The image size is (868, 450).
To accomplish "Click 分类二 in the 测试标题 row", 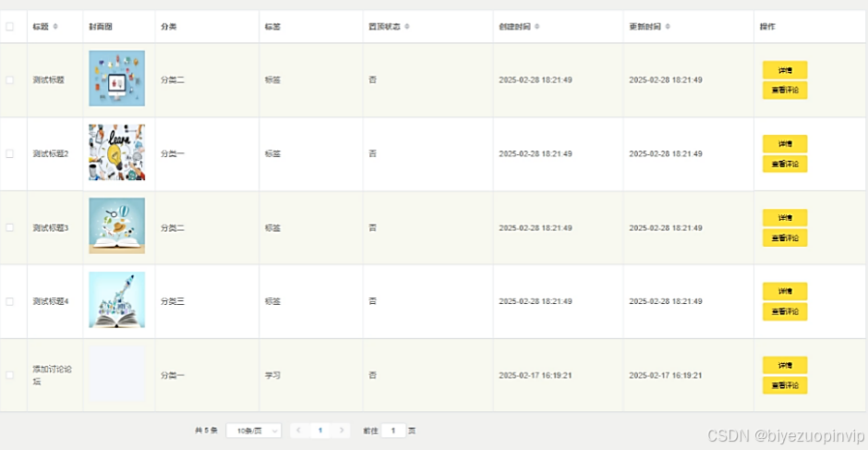I will 173,79.
